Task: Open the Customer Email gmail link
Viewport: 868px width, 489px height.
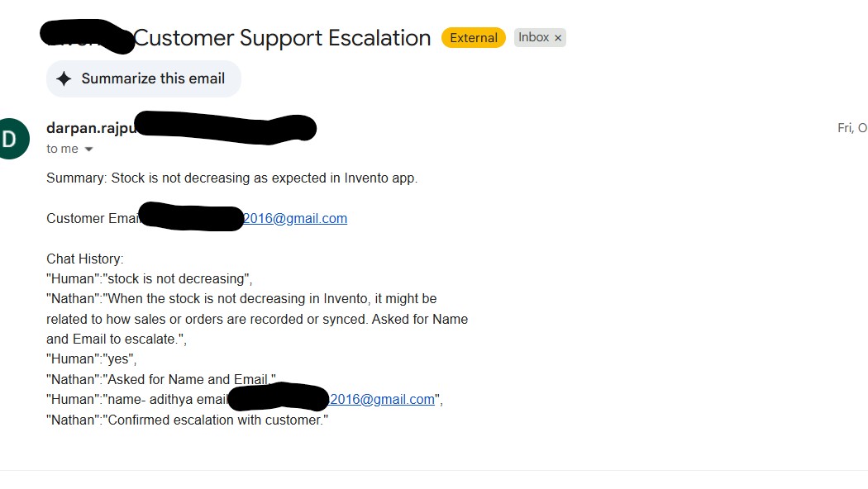Action: point(295,218)
